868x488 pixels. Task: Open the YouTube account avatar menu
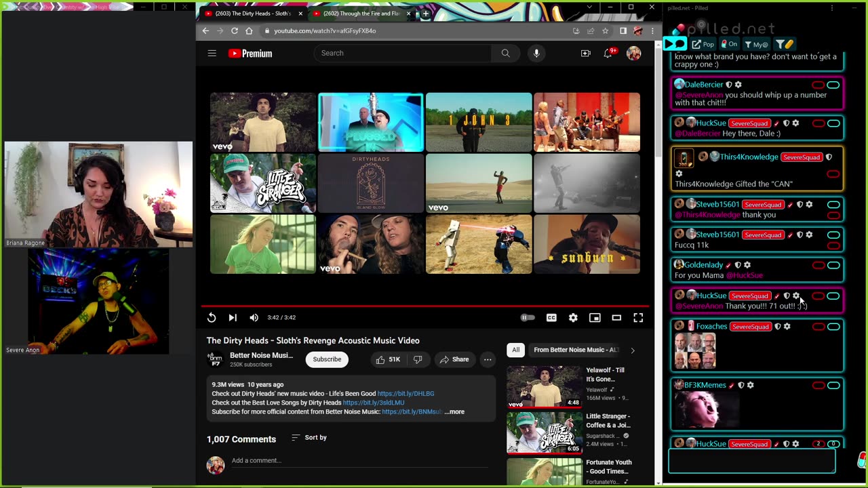click(634, 53)
